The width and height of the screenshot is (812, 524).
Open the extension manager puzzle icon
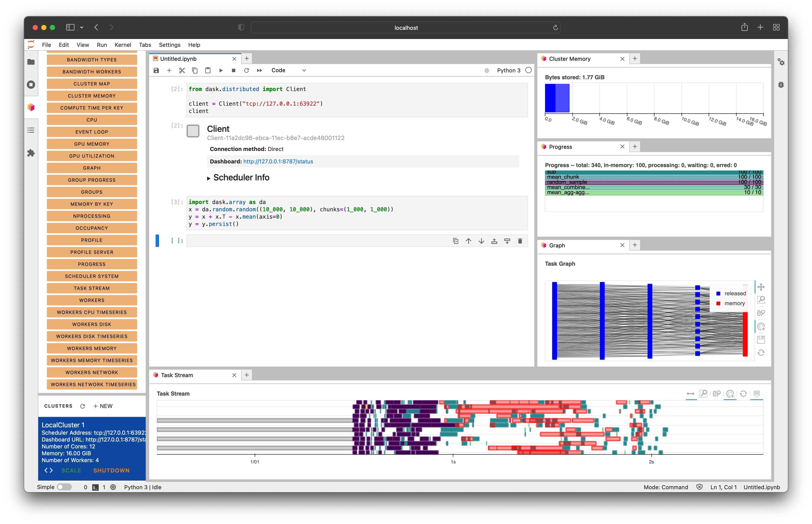tap(31, 153)
